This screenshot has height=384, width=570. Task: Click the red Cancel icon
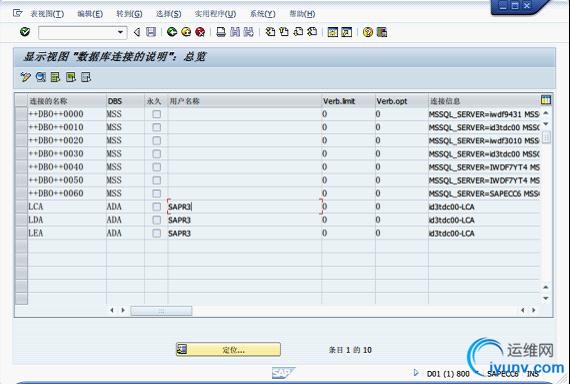coord(200,32)
